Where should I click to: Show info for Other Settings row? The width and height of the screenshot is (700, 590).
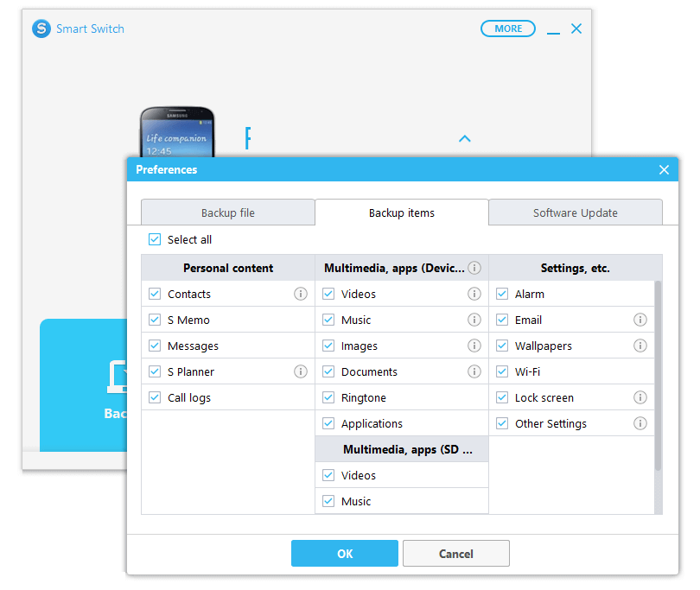(640, 423)
